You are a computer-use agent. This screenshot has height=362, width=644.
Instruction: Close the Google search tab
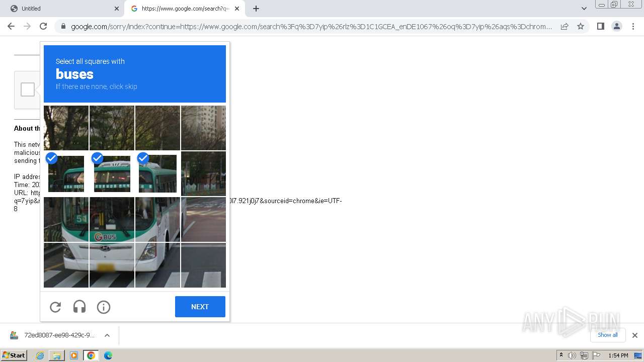[237, 9]
